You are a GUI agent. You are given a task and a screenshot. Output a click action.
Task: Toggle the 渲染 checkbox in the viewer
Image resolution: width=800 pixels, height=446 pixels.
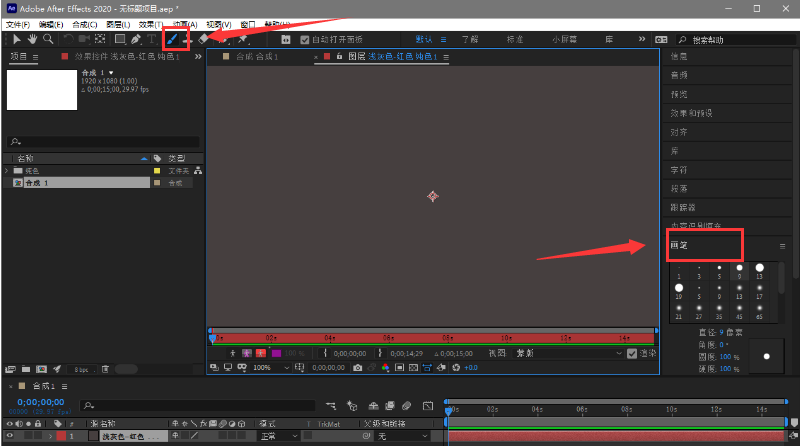point(631,353)
